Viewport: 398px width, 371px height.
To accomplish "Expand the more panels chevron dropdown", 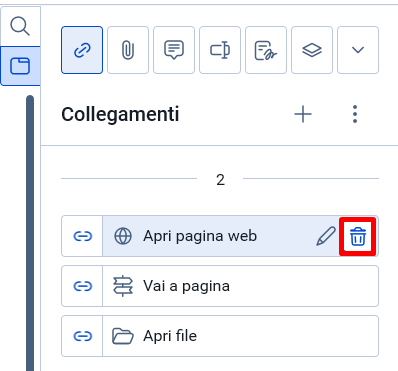I will pyautogui.click(x=358, y=50).
